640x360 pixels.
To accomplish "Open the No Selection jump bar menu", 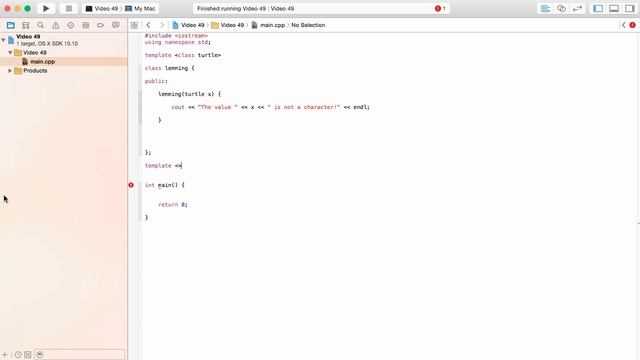I will 308,25.
